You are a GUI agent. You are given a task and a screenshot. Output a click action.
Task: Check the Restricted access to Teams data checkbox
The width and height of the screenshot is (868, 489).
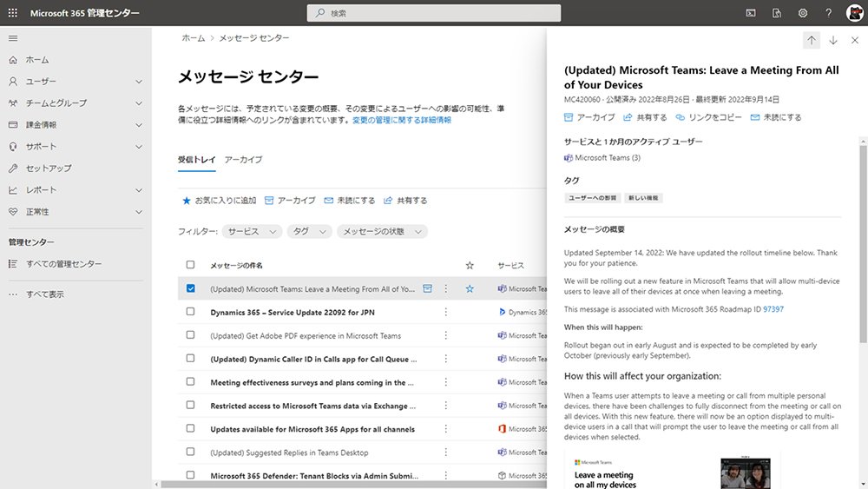coord(190,405)
